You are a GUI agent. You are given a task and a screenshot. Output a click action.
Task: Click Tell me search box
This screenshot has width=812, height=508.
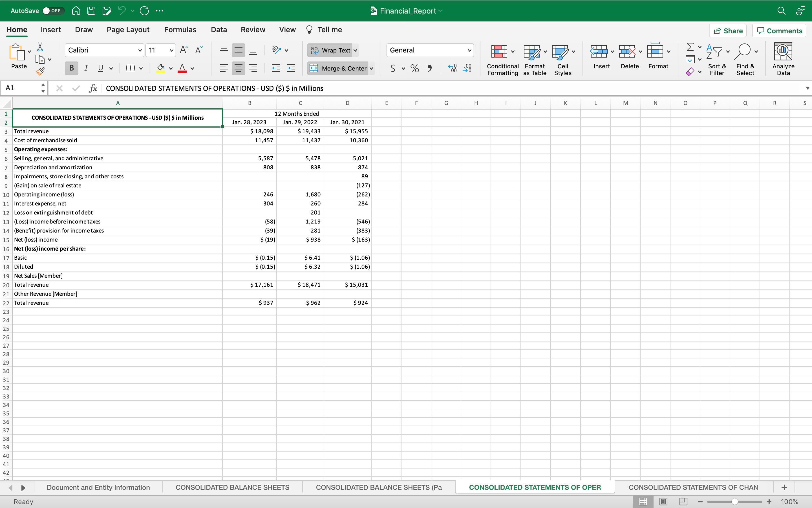coord(324,30)
